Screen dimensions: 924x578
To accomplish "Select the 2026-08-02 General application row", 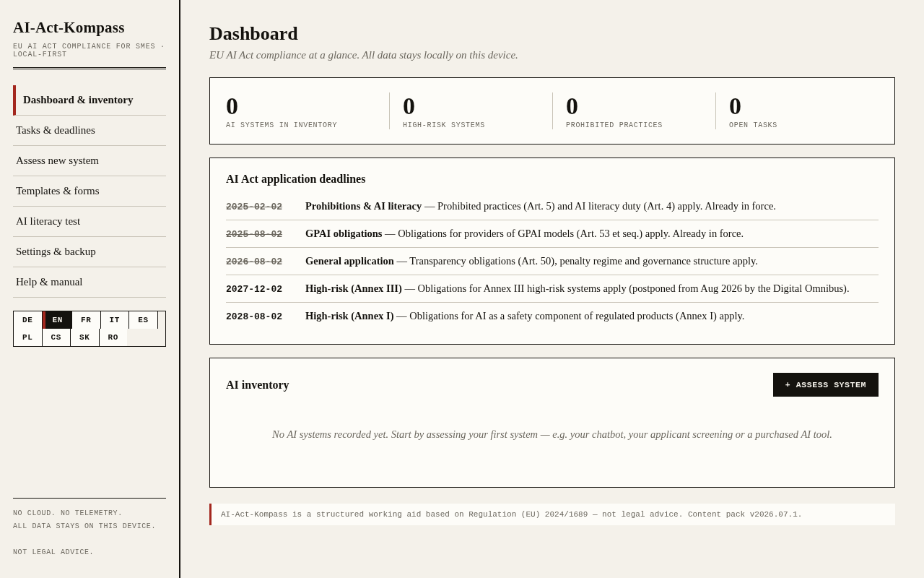I will pos(552,262).
